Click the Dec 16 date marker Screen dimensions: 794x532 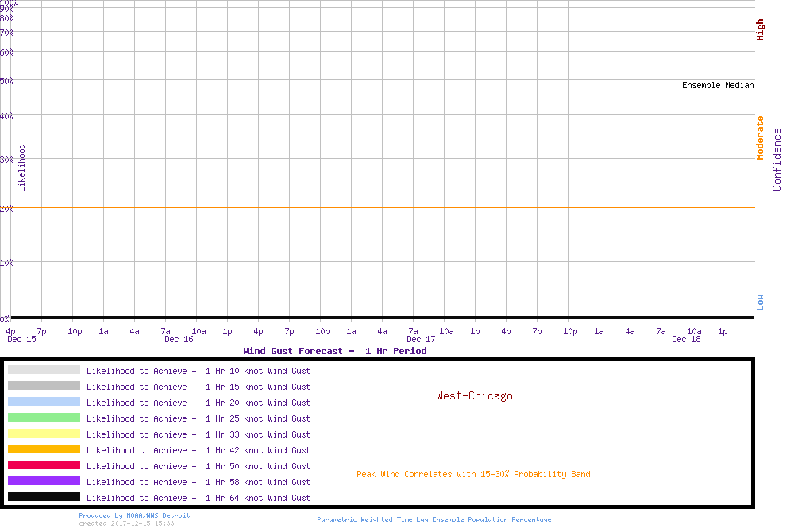point(179,340)
